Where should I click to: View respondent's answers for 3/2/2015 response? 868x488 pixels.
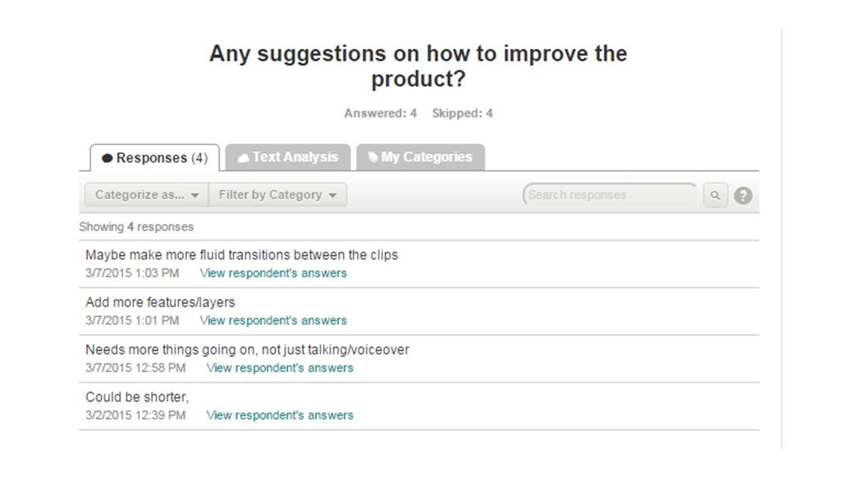click(280, 415)
